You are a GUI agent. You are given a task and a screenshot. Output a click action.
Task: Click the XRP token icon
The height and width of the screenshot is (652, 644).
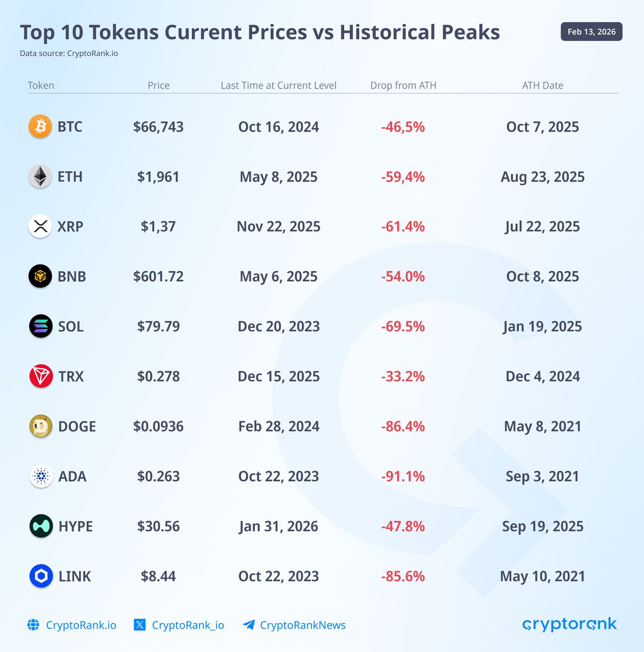pyautogui.click(x=40, y=227)
